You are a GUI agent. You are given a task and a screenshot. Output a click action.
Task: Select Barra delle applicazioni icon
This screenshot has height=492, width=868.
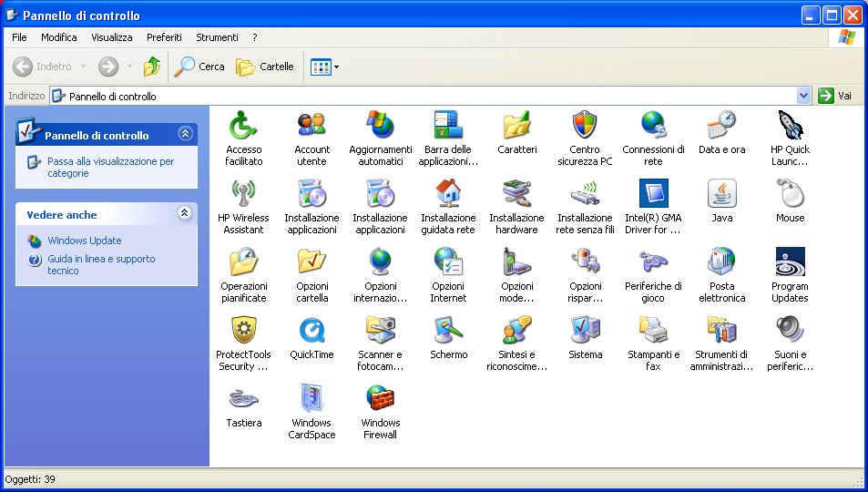point(448,125)
